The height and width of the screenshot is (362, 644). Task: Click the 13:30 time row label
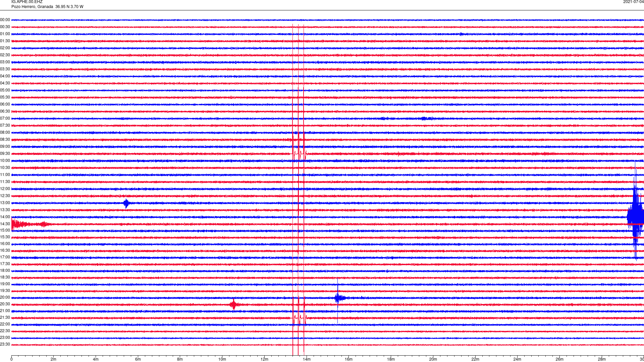[5, 210]
